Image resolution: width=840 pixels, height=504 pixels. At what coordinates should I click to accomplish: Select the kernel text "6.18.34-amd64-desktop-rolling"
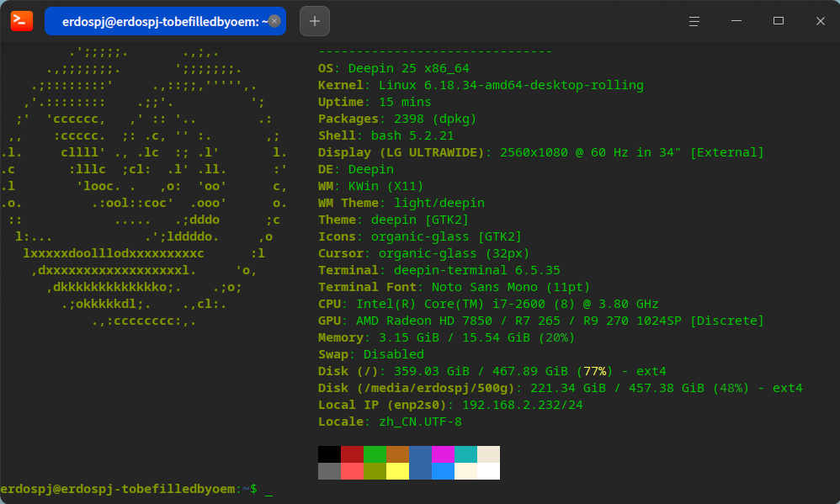tap(534, 85)
